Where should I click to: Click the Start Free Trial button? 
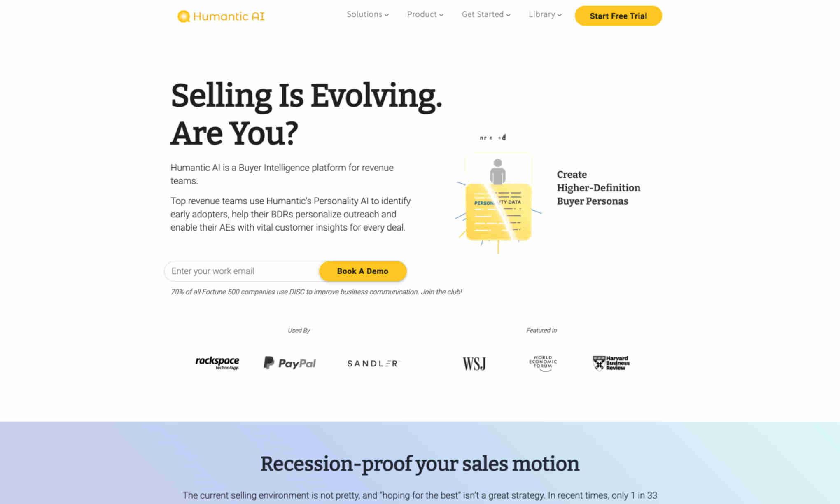(x=618, y=16)
